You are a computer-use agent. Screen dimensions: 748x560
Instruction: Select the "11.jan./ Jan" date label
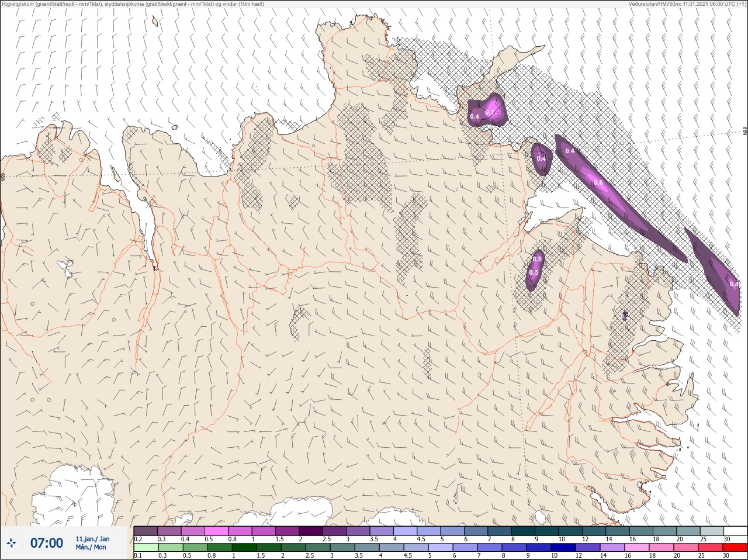click(92, 539)
